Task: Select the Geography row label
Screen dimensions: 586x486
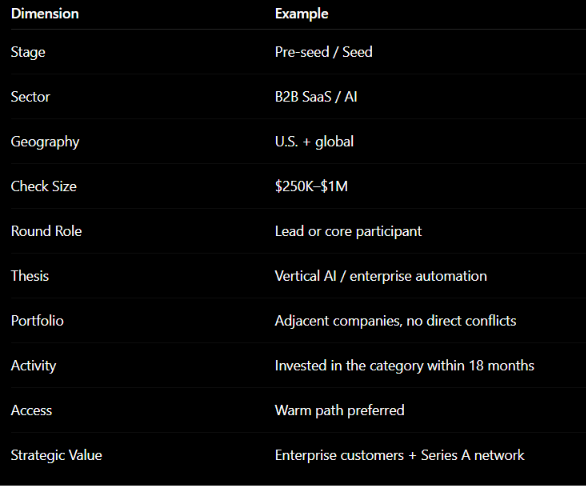Action: 45,142
